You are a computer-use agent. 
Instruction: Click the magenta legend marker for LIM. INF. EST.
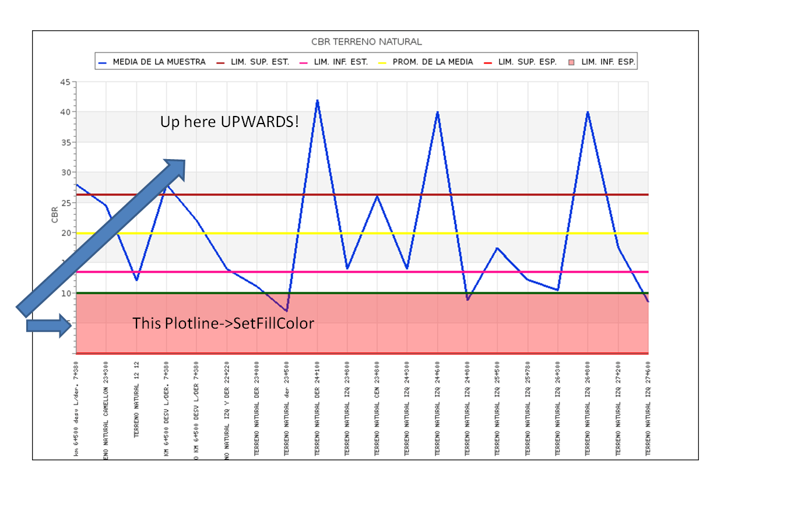tap(303, 62)
